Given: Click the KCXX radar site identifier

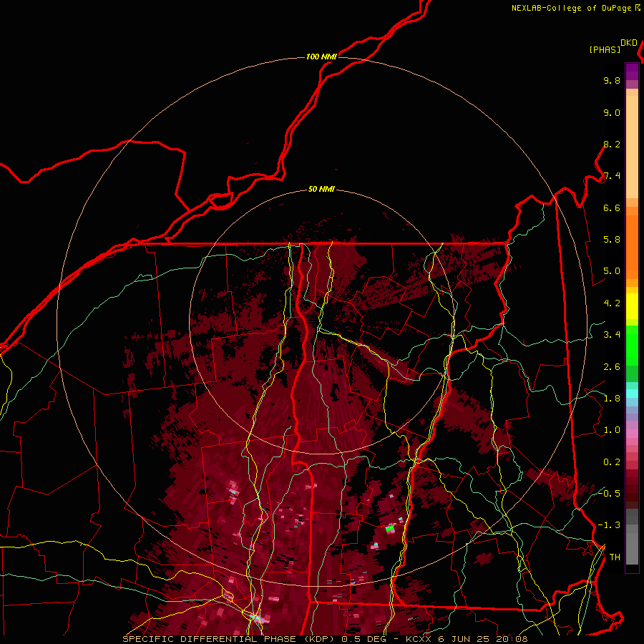Looking at the screenshot, I should click(419, 639).
